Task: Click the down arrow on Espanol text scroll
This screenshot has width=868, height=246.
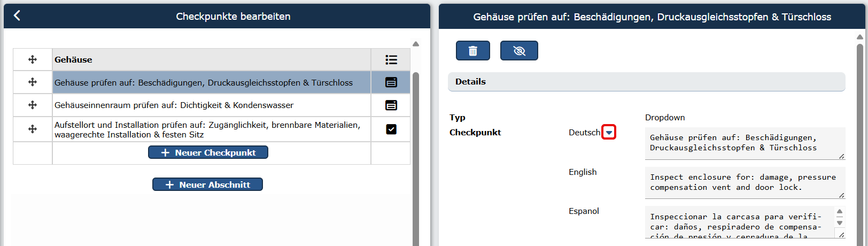Action: (x=840, y=223)
